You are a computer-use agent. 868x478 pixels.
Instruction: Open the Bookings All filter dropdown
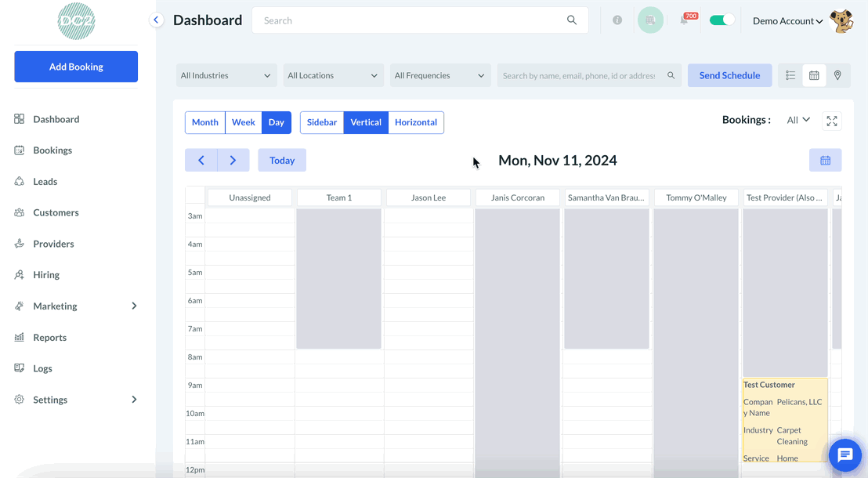pyautogui.click(x=798, y=120)
